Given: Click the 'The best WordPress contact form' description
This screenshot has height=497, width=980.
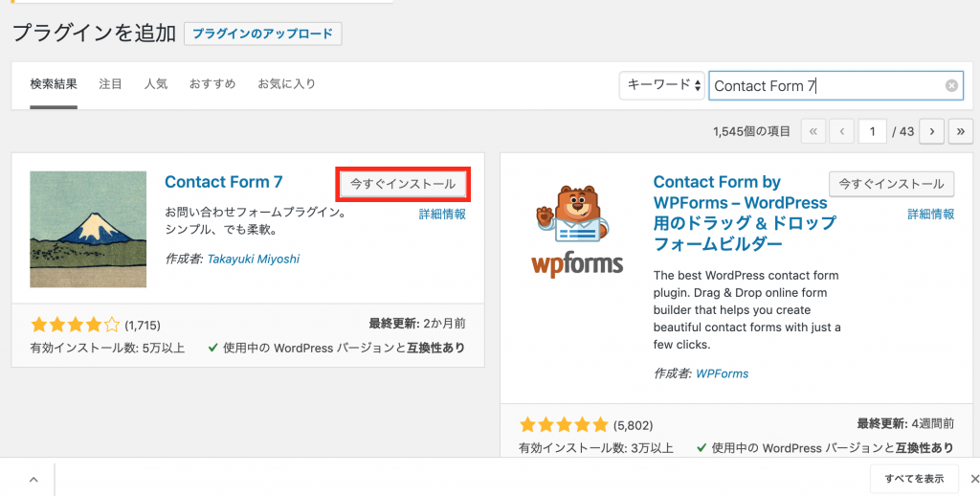Looking at the screenshot, I should [746, 310].
